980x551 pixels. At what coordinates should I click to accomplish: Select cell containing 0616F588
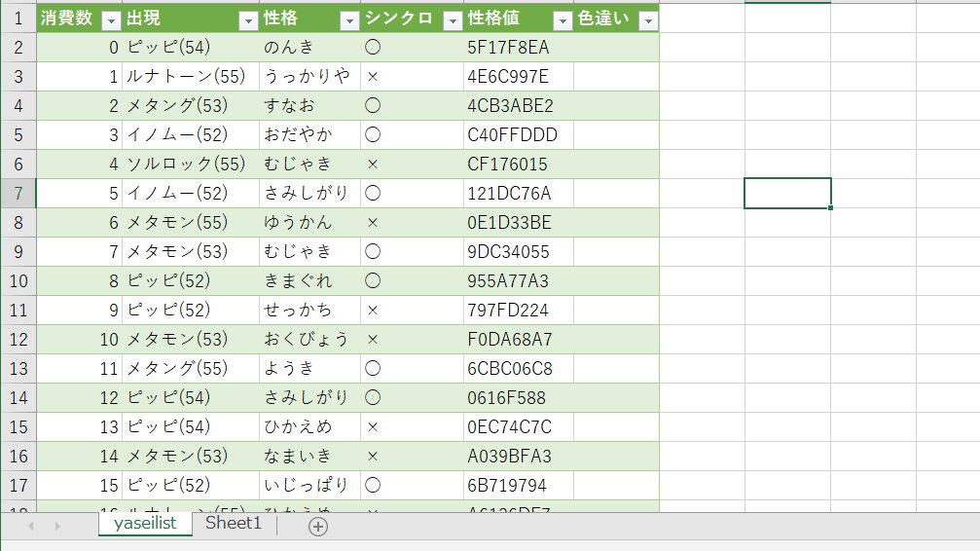click(518, 398)
